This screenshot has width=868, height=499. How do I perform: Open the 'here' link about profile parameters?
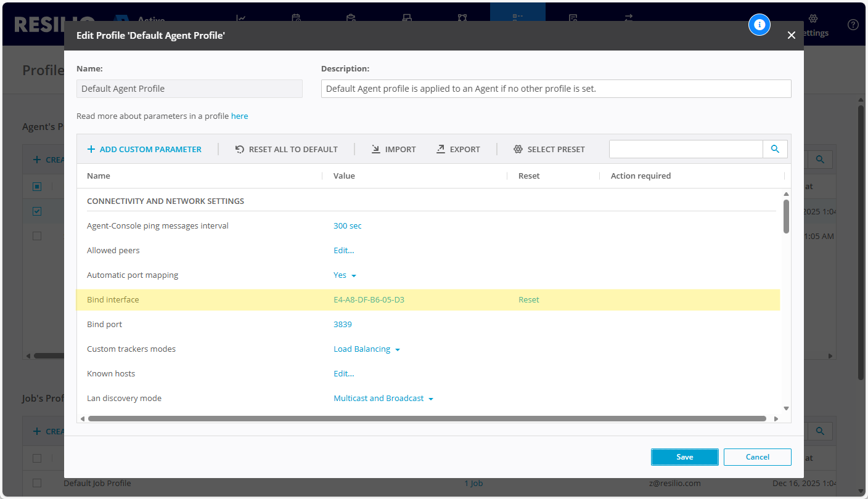[x=239, y=116]
